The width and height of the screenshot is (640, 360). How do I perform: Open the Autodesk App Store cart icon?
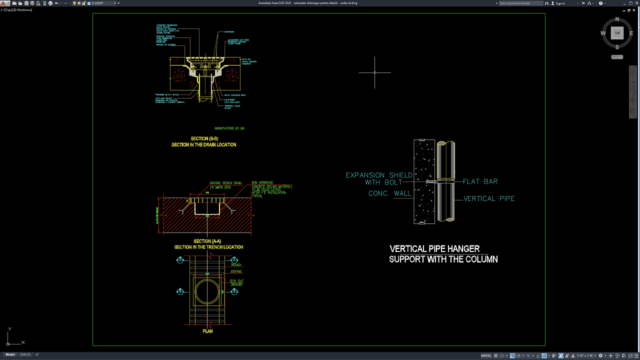pos(583,3)
